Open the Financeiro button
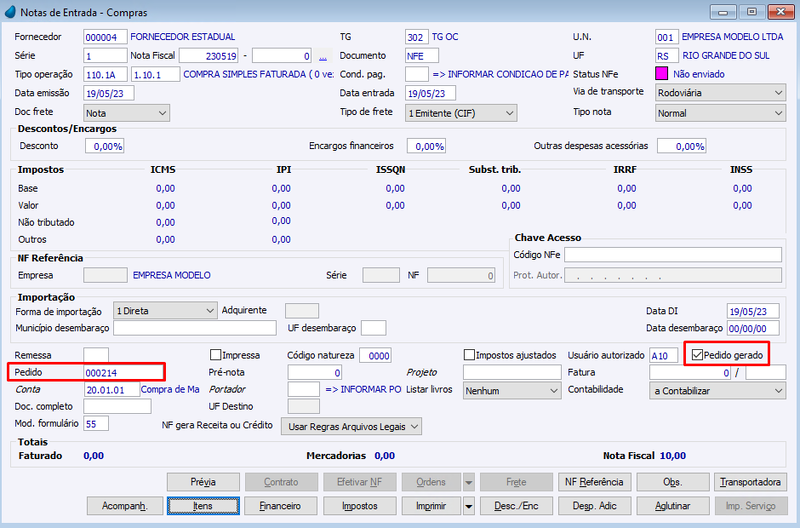This screenshot has height=528, width=800. [281, 506]
